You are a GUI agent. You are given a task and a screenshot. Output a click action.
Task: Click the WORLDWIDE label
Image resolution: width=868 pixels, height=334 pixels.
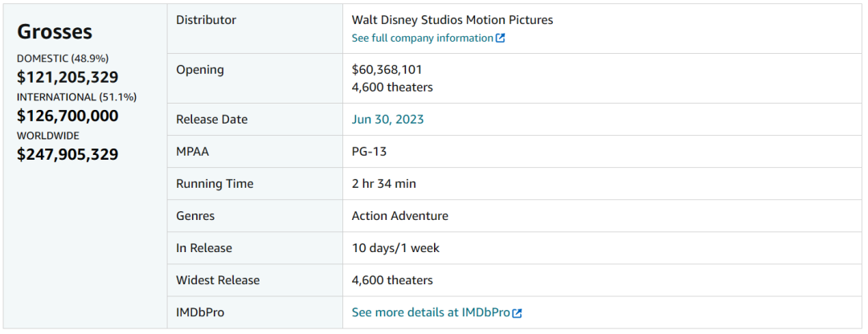(x=48, y=136)
